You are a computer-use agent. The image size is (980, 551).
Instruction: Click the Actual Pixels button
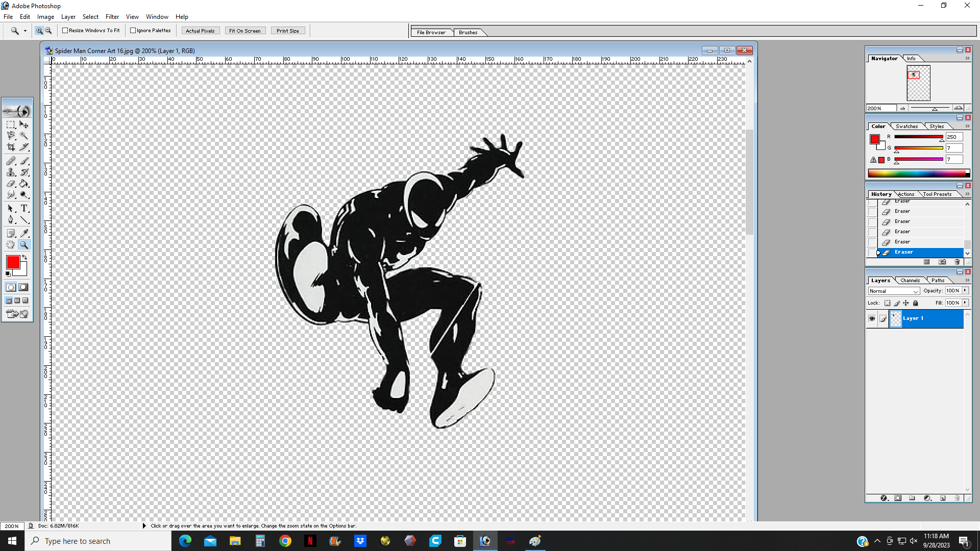(x=200, y=31)
